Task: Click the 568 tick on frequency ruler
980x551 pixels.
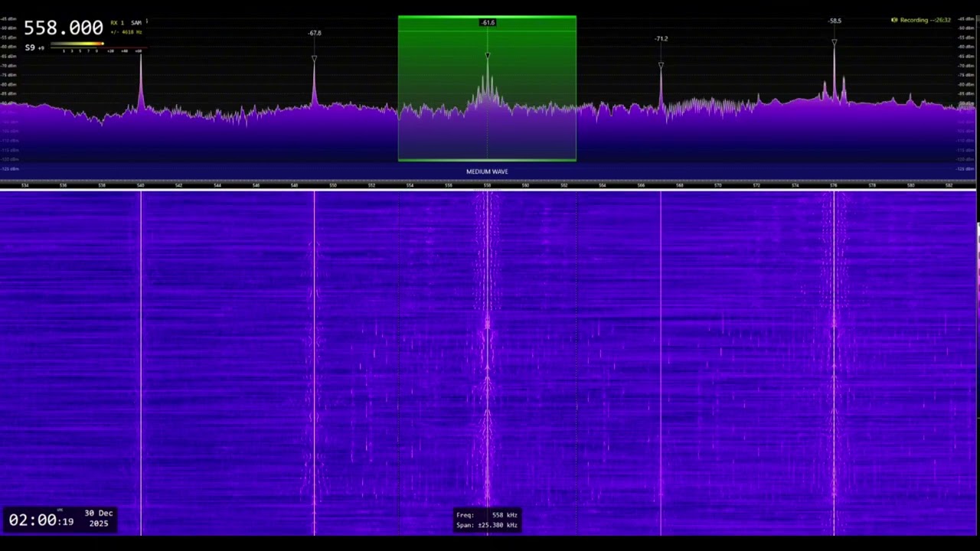Action: click(680, 185)
